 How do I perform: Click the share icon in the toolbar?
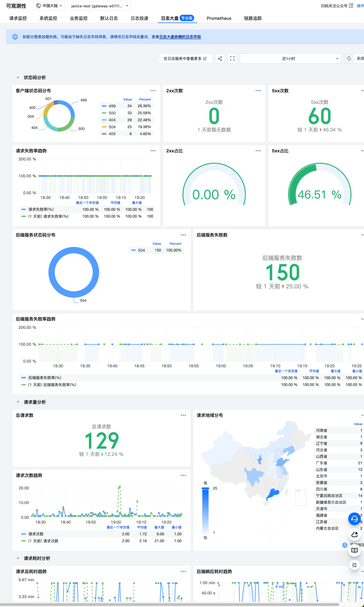[x=220, y=59]
